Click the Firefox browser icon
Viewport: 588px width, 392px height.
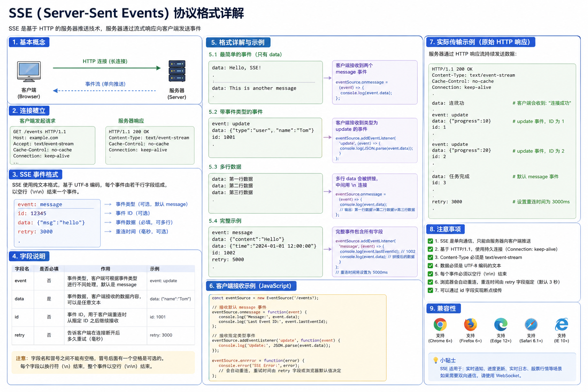tap(470, 325)
